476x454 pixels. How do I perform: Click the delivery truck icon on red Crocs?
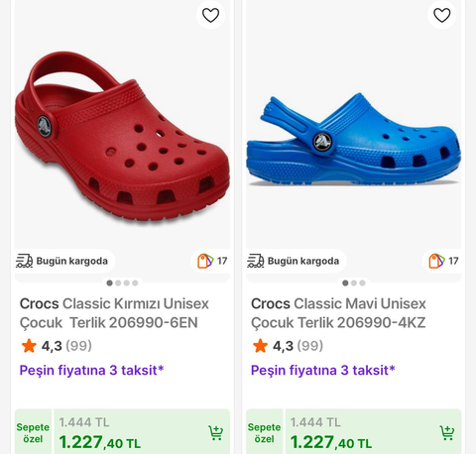24,261
